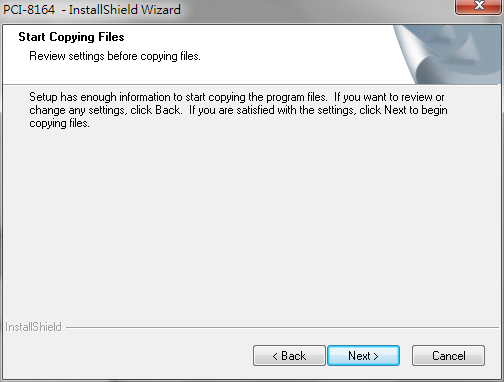Click the line starting Setup has enough information
This screenshot has width=504, height=382.
click(237, 97)
